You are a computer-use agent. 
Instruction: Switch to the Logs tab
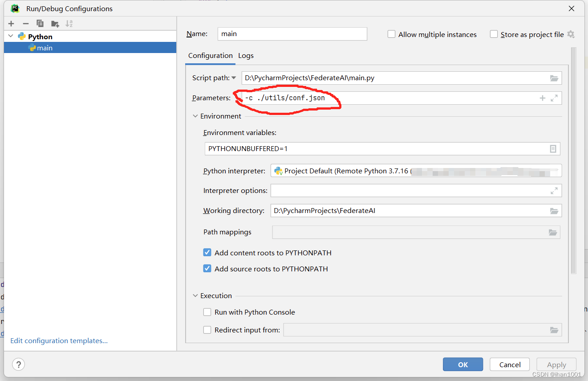246,56
